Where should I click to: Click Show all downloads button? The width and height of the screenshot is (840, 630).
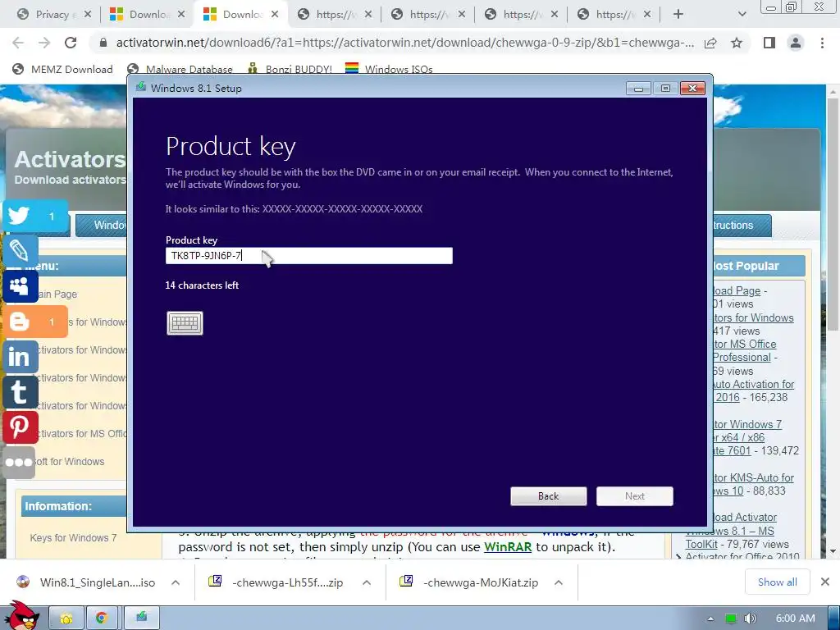click(777, 582)
